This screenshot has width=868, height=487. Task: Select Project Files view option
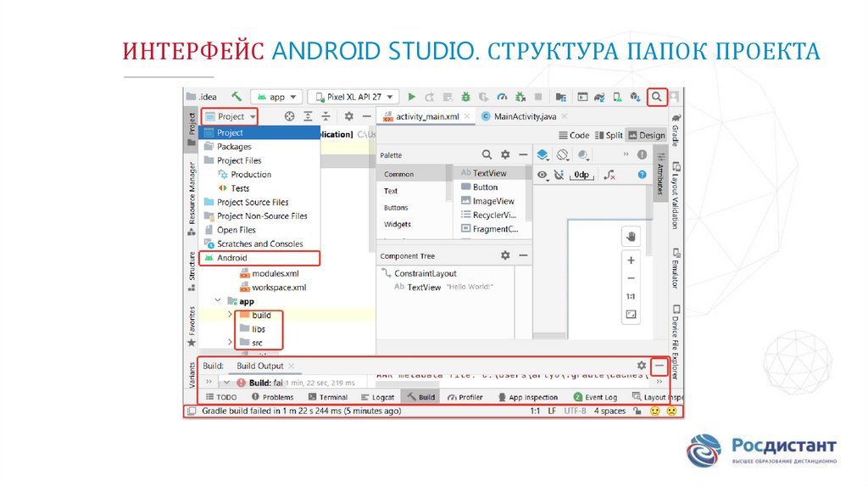[259, 160]
